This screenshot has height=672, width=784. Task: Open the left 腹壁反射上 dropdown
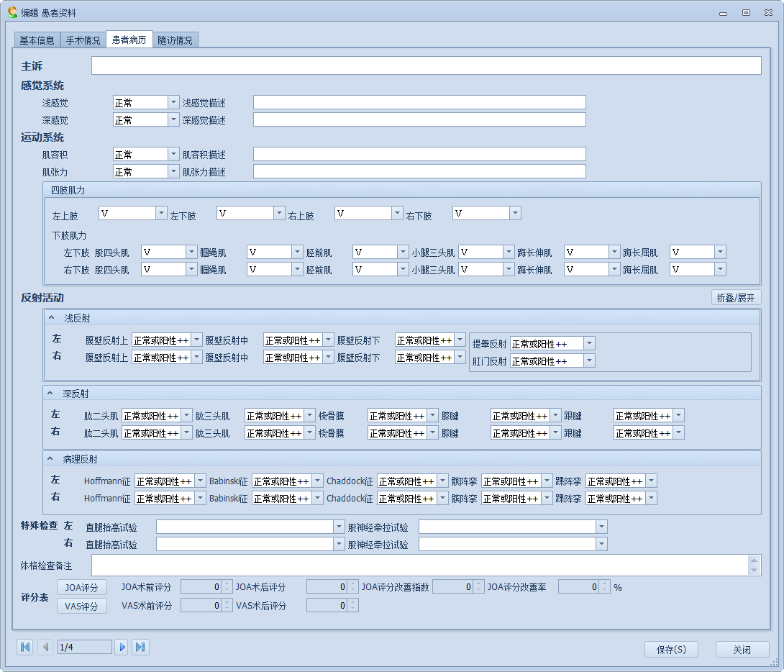196,340
